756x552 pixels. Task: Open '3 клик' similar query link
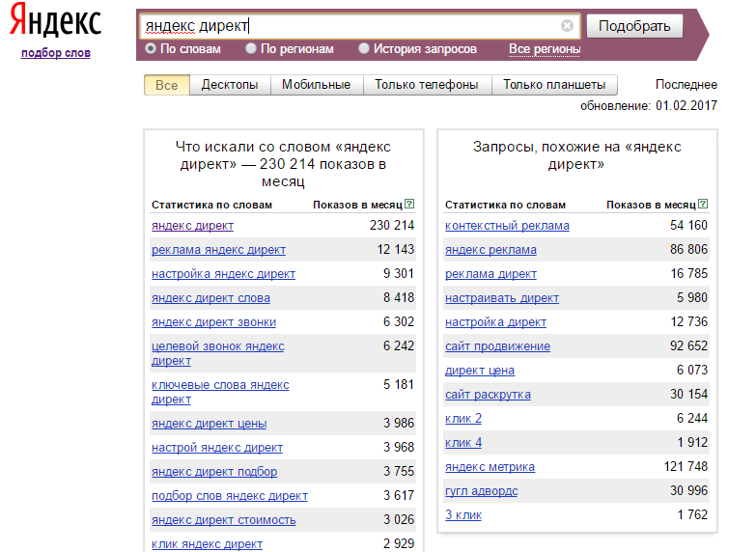pos(463,515)
